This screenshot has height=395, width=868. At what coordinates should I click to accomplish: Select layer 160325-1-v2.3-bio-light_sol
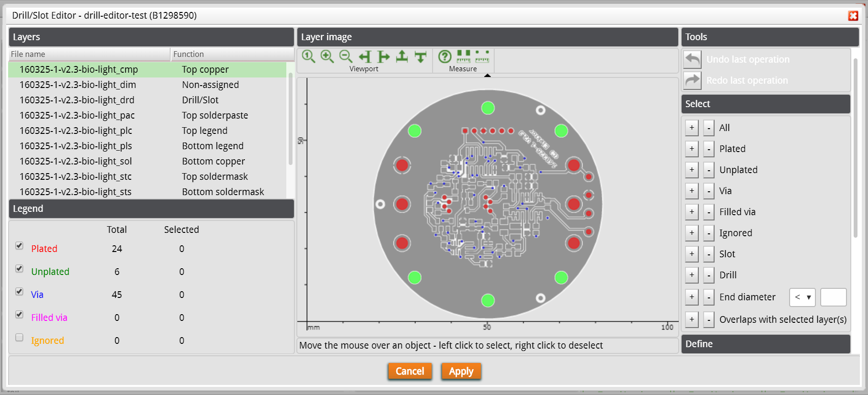click(147, 161)
